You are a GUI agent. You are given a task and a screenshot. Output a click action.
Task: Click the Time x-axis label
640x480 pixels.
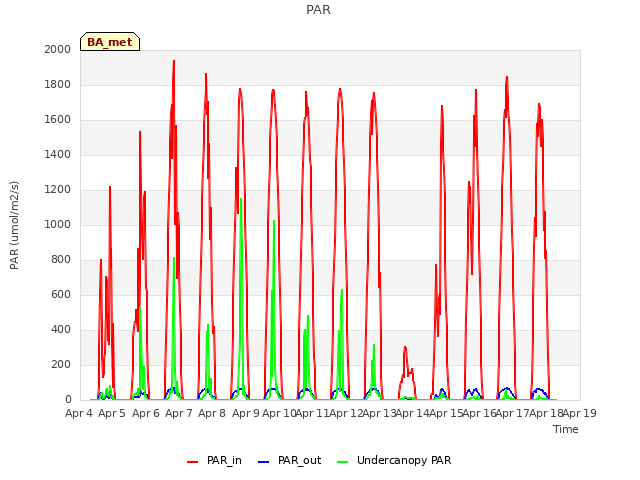pos(566,429)
